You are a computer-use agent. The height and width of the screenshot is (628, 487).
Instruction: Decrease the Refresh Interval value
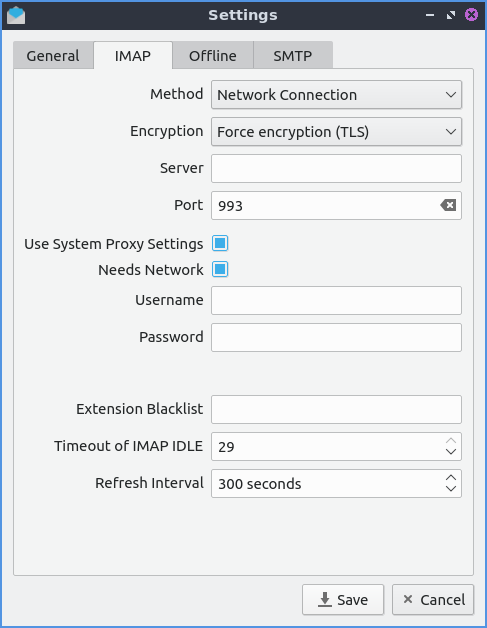coord(451,489)
